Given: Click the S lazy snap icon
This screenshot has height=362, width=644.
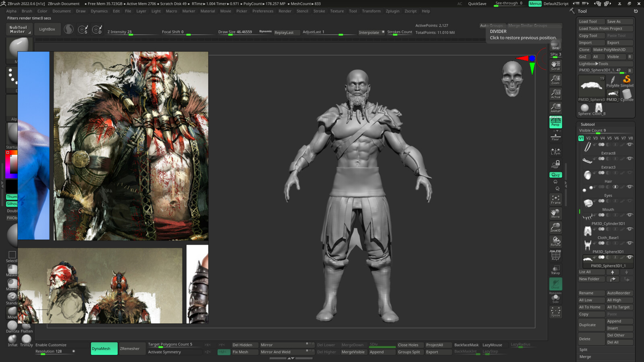Looking at the screenshot, I should [83, 30].
